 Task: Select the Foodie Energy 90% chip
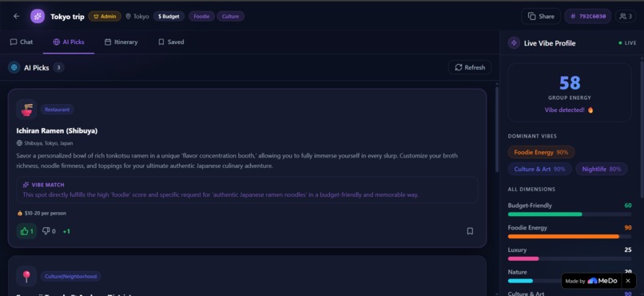pos(541,152)
